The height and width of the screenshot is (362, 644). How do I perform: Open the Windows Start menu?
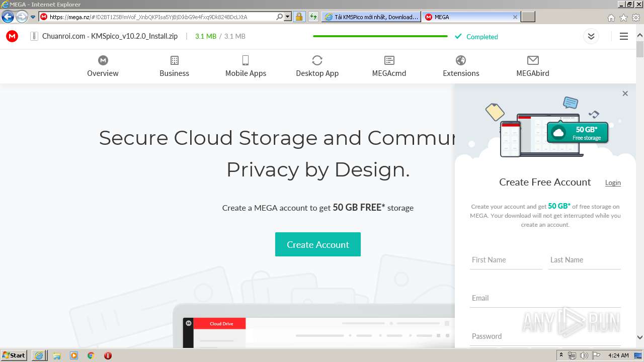pyautogui.click(x=14, y=355)
